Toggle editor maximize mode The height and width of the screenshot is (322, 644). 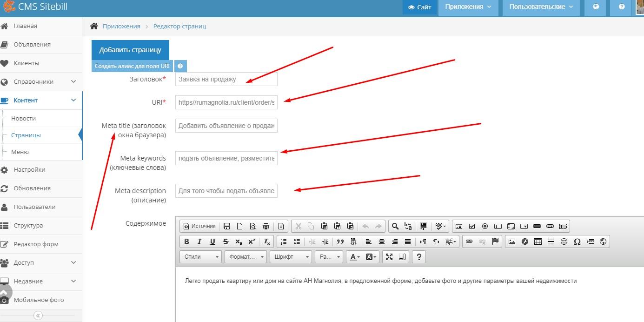click(389, 257)
